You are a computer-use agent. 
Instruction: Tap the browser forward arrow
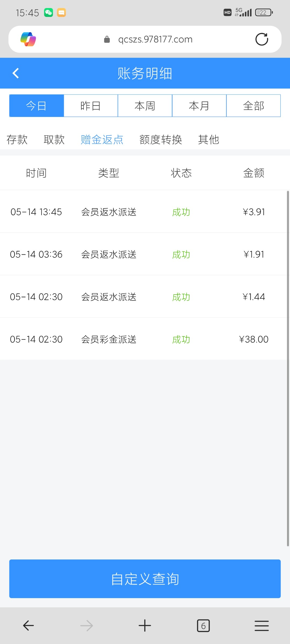click(86, 626)
